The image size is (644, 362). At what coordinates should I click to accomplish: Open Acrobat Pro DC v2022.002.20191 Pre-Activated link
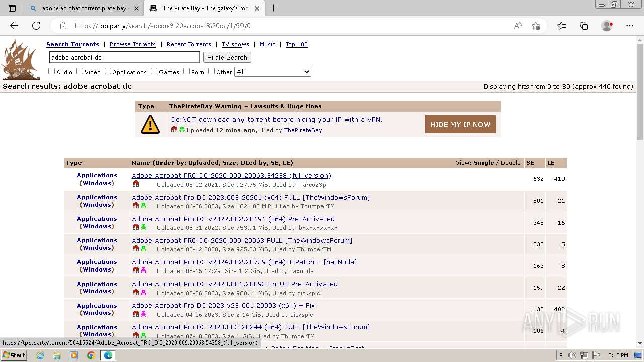pos(233,219)
